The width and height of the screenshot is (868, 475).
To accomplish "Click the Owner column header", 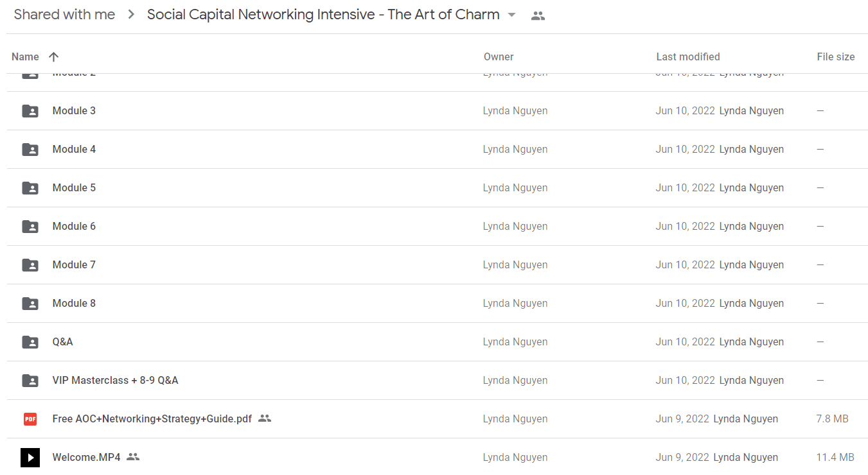I will tap(499, 56).
